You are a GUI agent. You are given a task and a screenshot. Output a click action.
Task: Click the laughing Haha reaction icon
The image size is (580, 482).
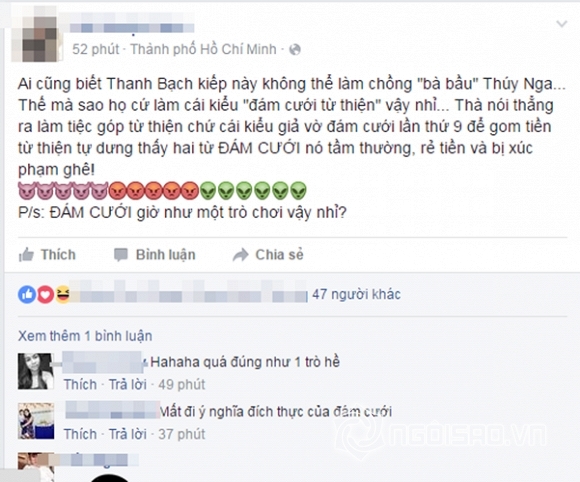[x=62, y=295]
